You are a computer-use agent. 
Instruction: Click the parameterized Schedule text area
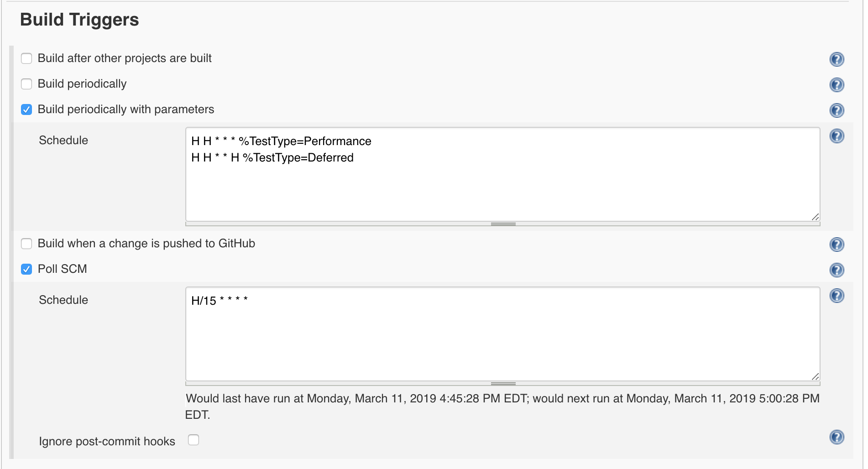pos(502,187)
